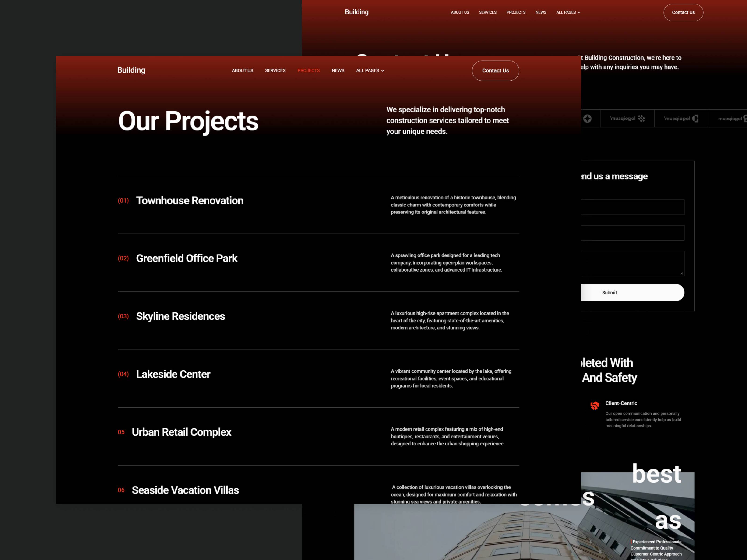Select highlighted PROJECTS nav item
The height and width of the screenshot is (560, 747).
click(x=308, y=70)
